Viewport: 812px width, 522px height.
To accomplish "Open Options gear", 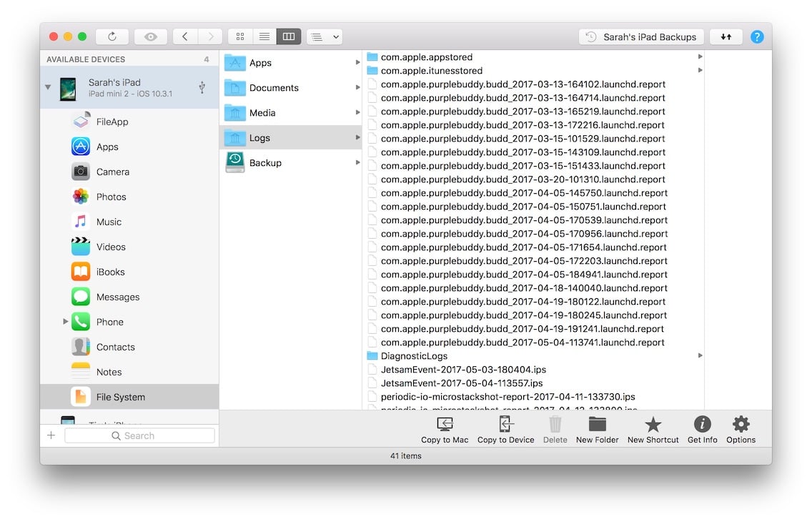I will point(741,430).
